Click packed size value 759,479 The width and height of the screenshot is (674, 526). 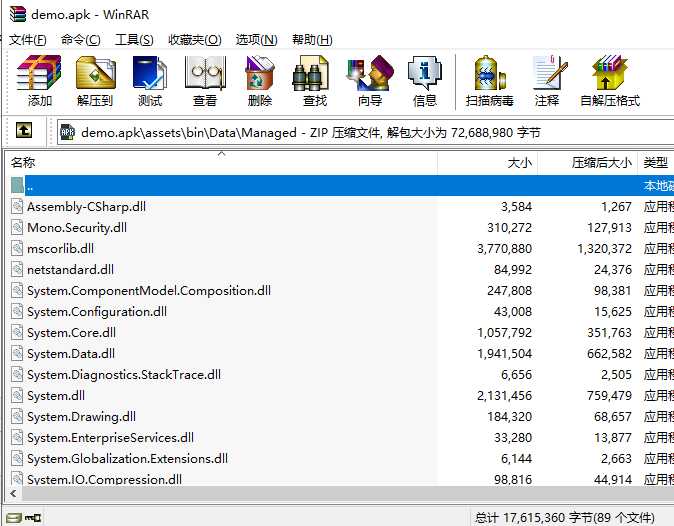click(609, 395)
